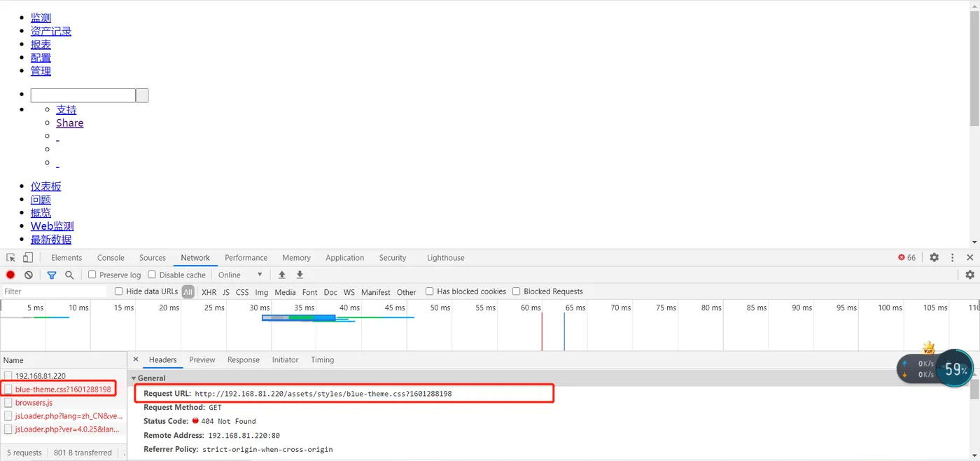Filter requests by WS
Viewport: 980px width, 461px height.
click(x=349, y=292)
